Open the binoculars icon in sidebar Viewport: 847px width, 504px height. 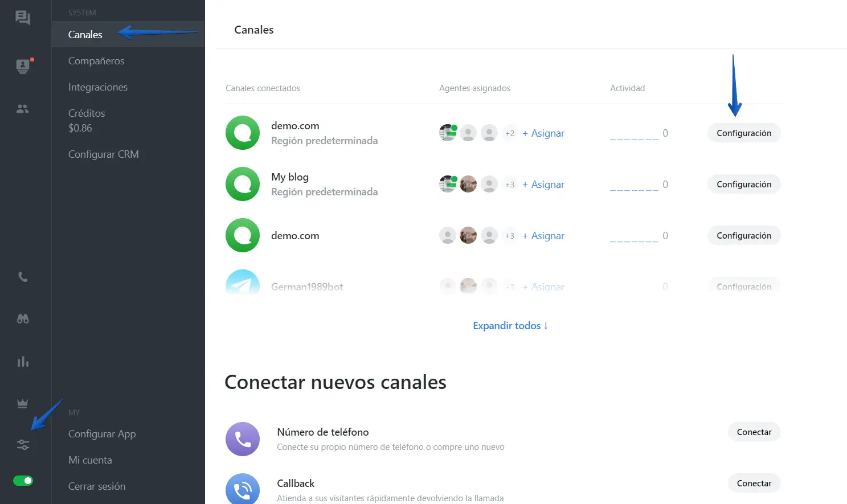tap(23, 319)
